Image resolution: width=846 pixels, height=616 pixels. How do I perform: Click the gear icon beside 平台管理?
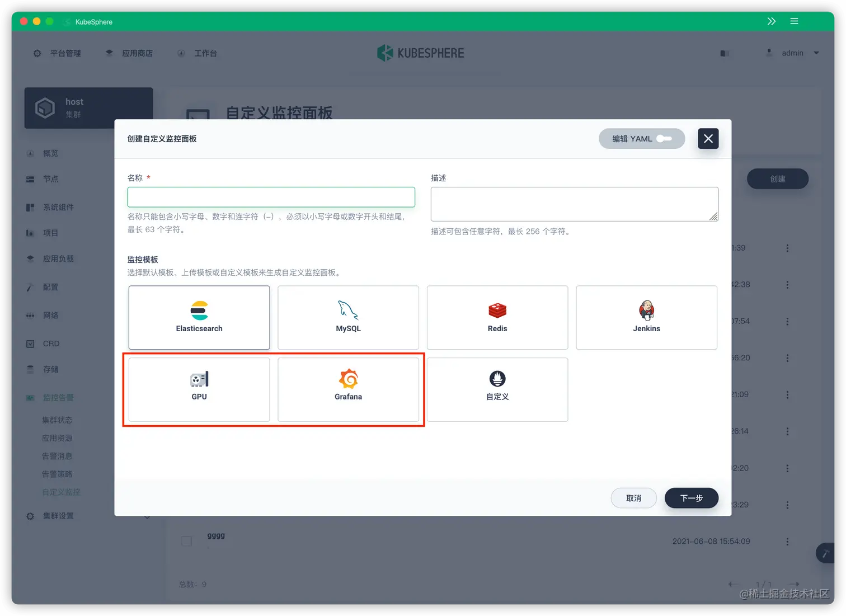[x=37, y=53]
